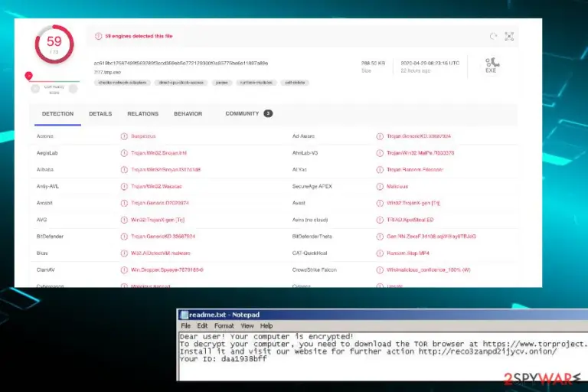Click the checks-network-adapters tag

coord(122,83)
